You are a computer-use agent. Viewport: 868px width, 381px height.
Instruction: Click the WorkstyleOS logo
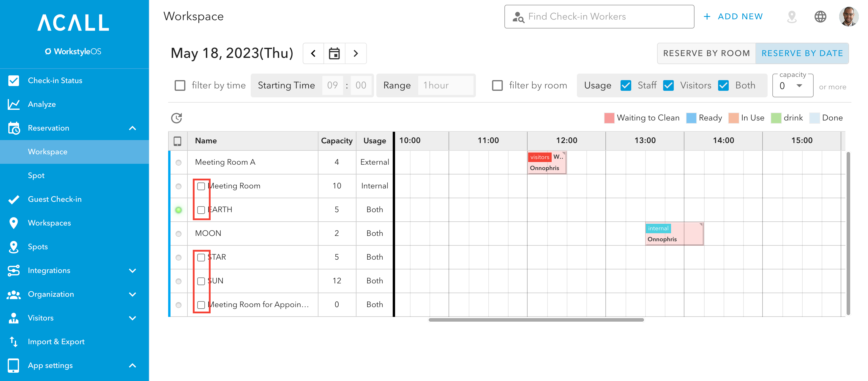pos(73,52)
